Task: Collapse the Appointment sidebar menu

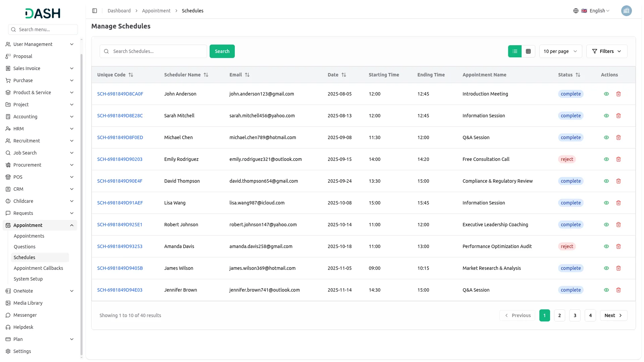Action: pyautogui.click(x=72, y=225)
